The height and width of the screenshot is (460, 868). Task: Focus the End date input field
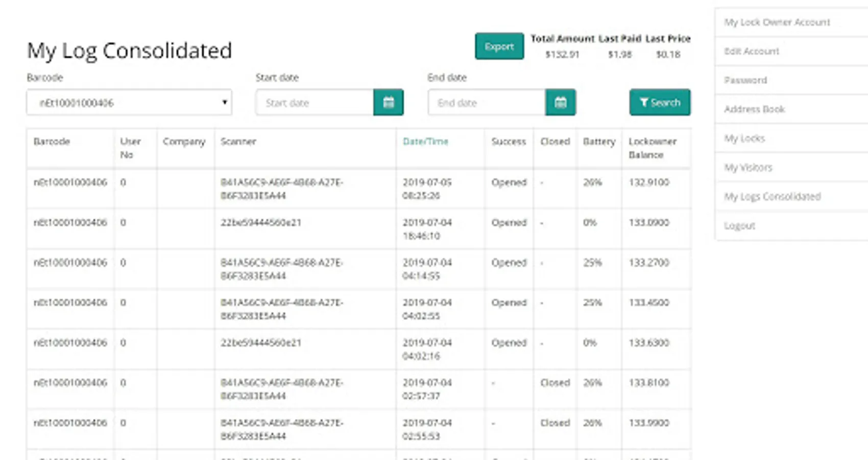(487, 102)
